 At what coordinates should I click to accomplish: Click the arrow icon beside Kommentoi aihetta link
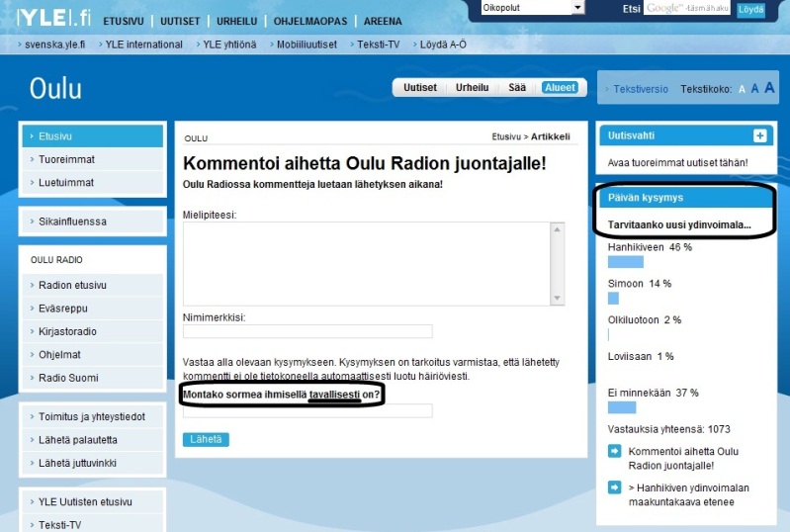click(615, 451)
